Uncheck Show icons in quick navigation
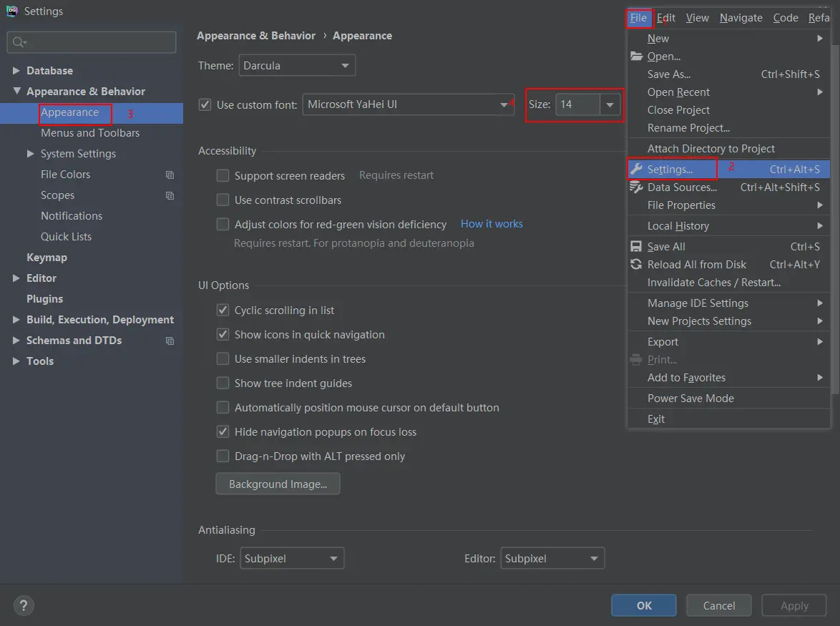Viewport: 840px width, 626px height. 223,335
